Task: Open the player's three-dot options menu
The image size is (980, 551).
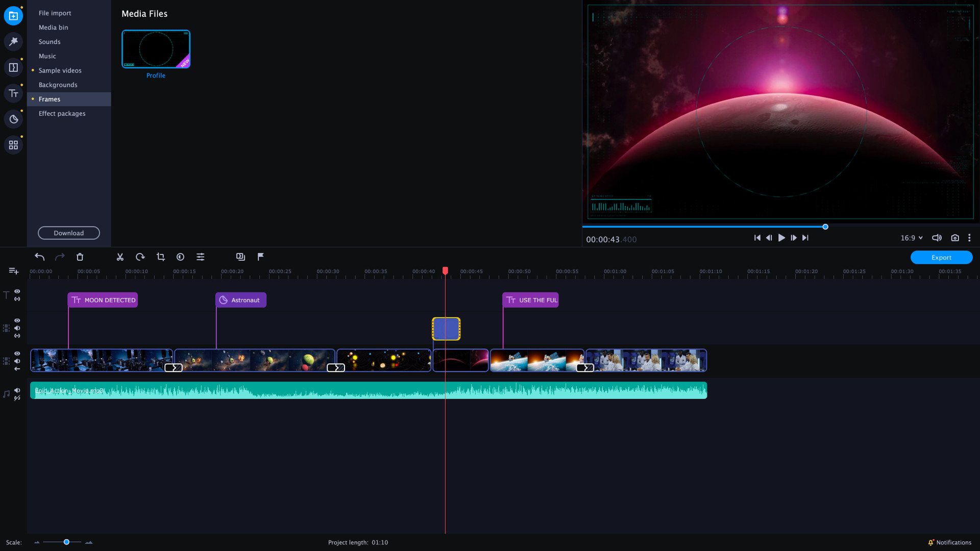Action: [969, 238]
